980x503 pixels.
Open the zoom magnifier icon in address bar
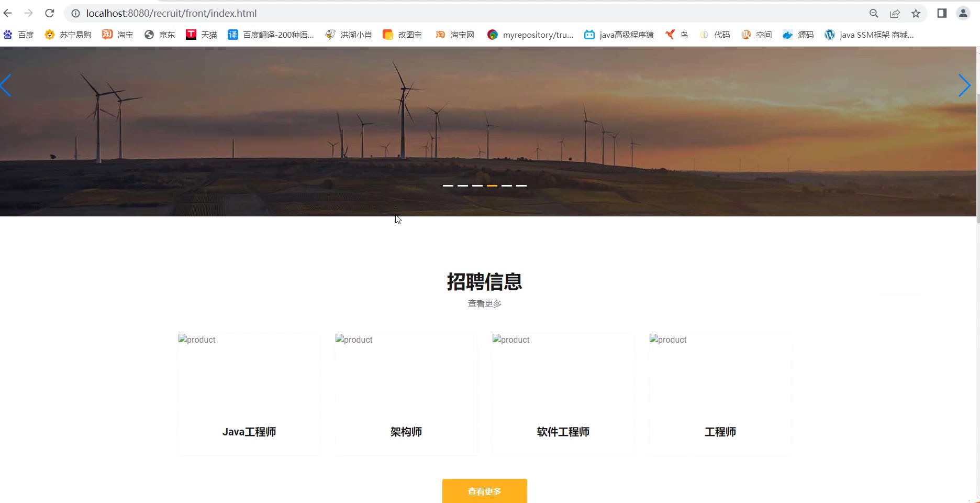[x=874, y=14]
